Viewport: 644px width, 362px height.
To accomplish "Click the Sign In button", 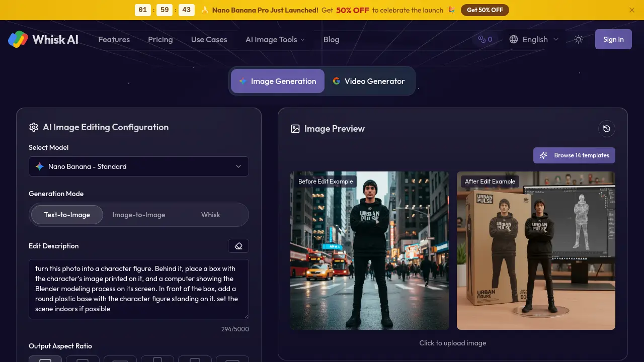I will pyautogui.click(x=613, y=39).
